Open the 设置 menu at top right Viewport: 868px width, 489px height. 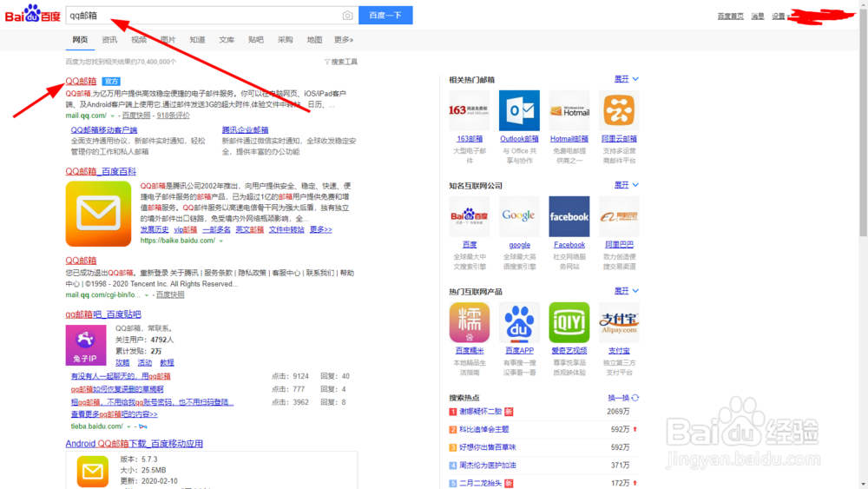tap(780, 17)
